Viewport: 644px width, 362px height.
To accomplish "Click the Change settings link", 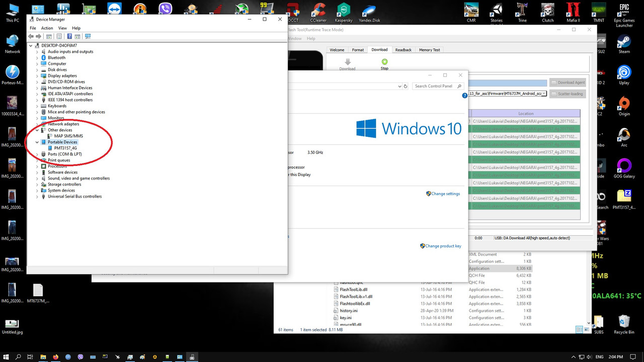I will click(x=445, y=194).
